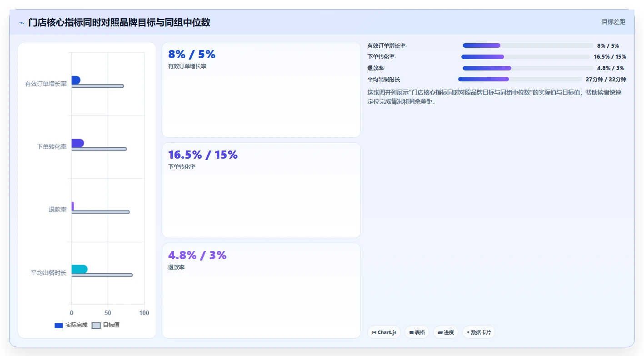Click the 8% / 5% progress row value

coord(608,46)
